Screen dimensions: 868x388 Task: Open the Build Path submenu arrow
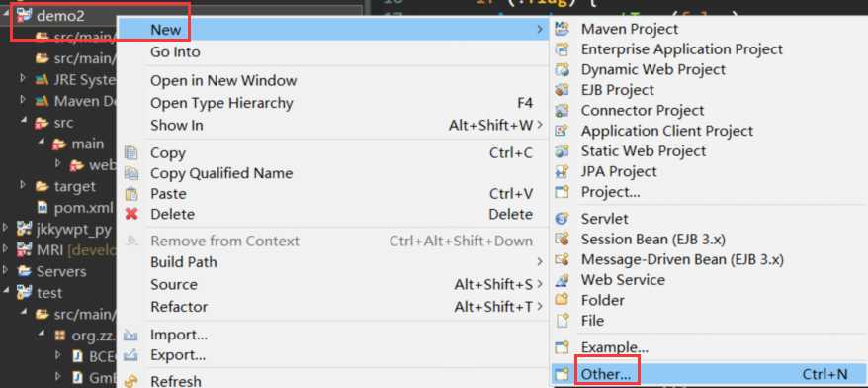pos(540,261)
